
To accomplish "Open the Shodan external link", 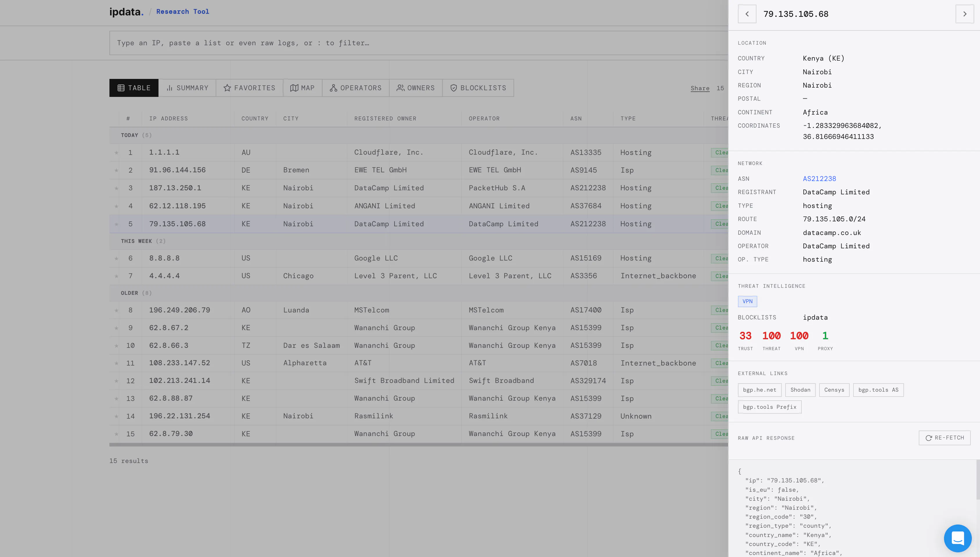I will click(x=801, y=390).
